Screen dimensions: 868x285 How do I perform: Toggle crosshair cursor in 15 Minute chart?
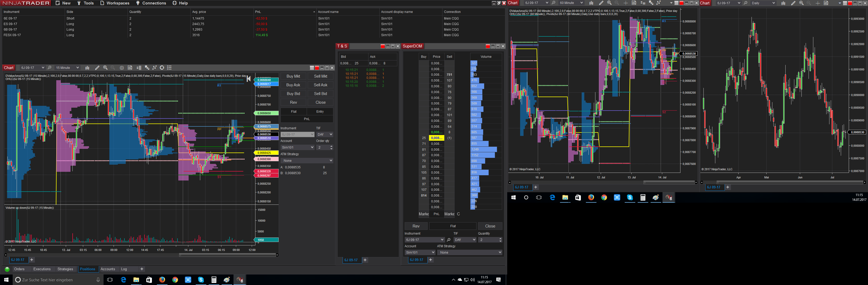pos(122,68)
